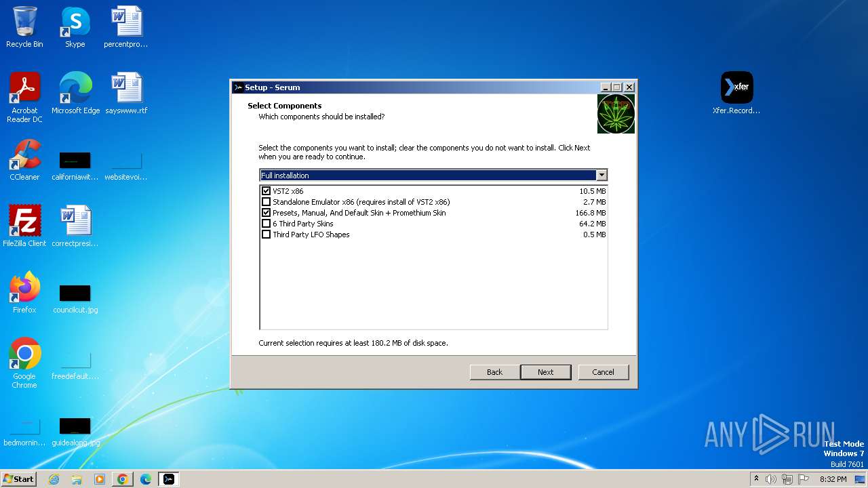Viewport: 868px width, 488px height.
Task: Check the 6 Third Party Skins component
Action: coord(267,224)
